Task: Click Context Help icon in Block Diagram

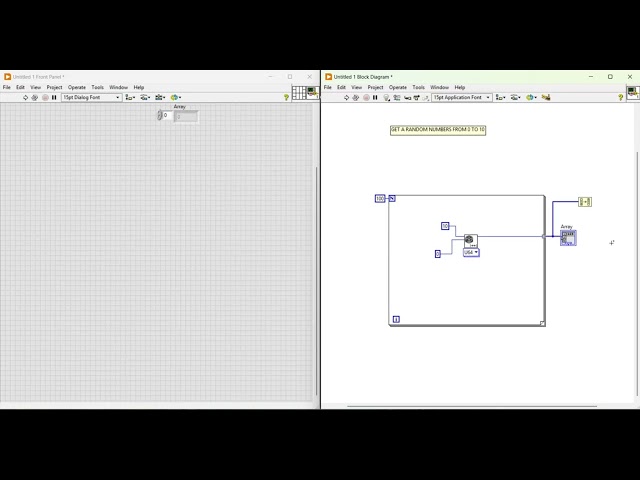Action: 621,98
